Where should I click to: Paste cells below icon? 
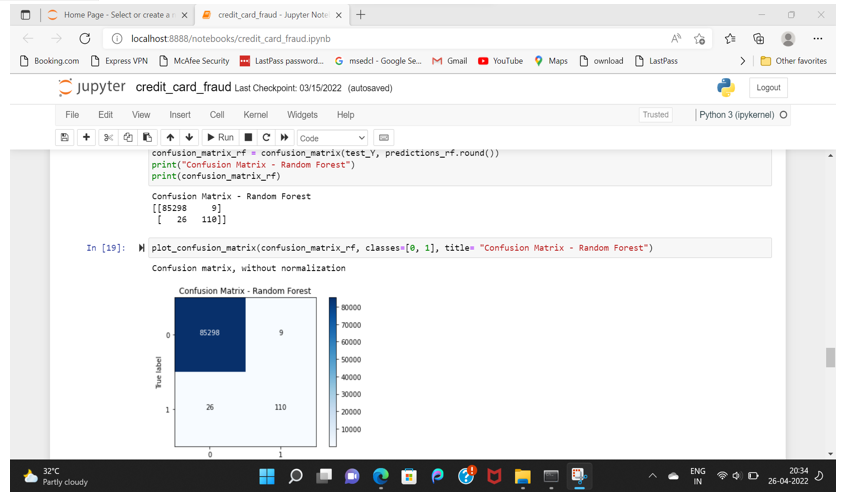click(147, 137)
